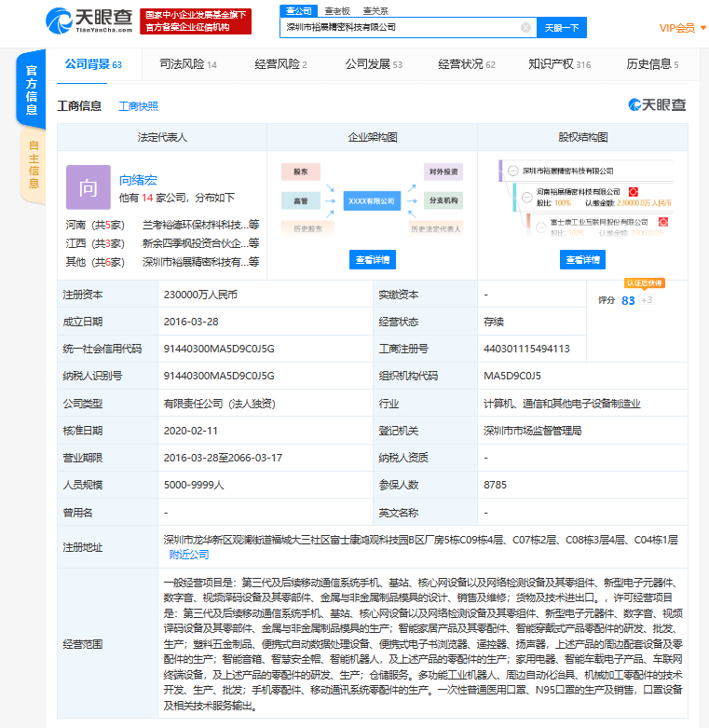Open the 公司发展 tab
The image size is (709, 728).
(x=374, y=64)
